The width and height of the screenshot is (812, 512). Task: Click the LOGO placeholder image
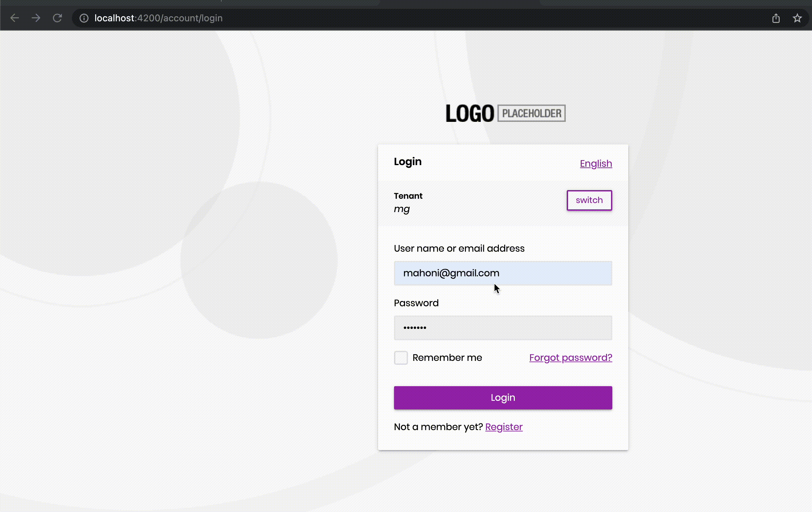(505, 113)
